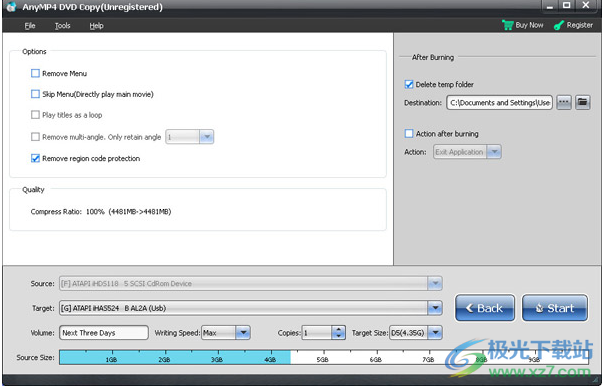Click the Copies number field

pyautogui.click(x=317, y=333)
